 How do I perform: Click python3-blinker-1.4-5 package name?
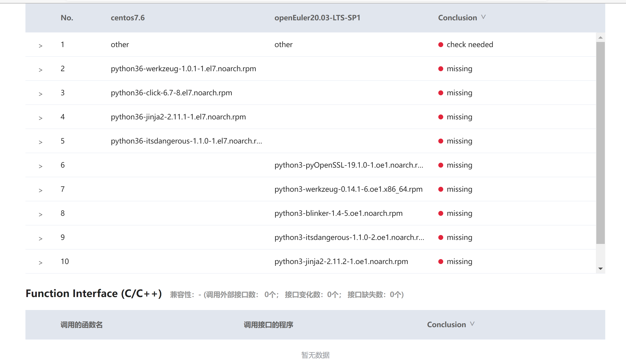(338, 213)
